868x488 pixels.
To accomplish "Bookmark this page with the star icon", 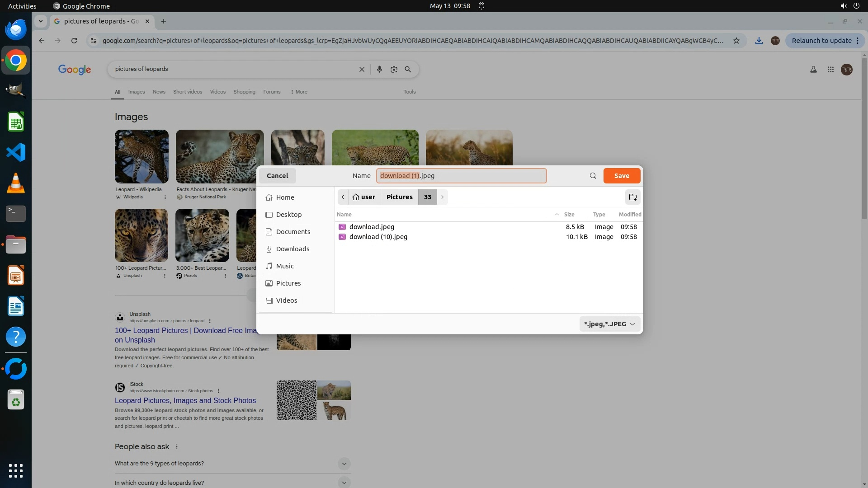I will 736,41.
